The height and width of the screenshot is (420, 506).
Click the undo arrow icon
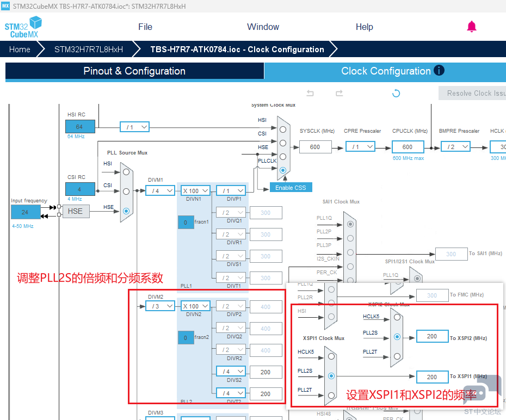click(x=310, y=93)
